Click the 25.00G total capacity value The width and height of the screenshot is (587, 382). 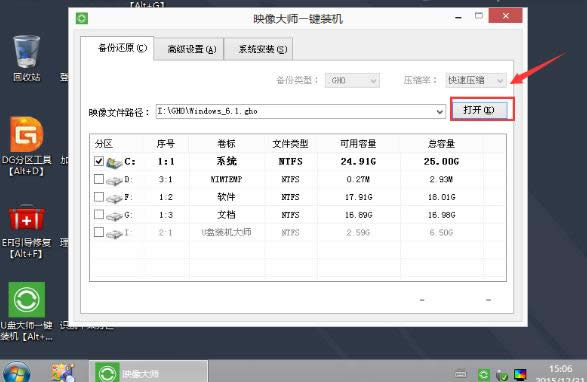coord(441,162)
